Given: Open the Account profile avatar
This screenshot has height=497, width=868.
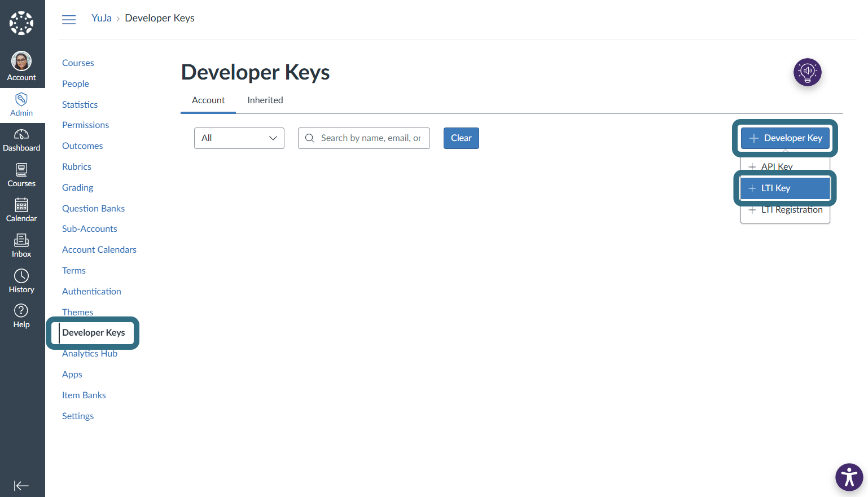Looking at the screenshot, I should (x=21, y=61).
